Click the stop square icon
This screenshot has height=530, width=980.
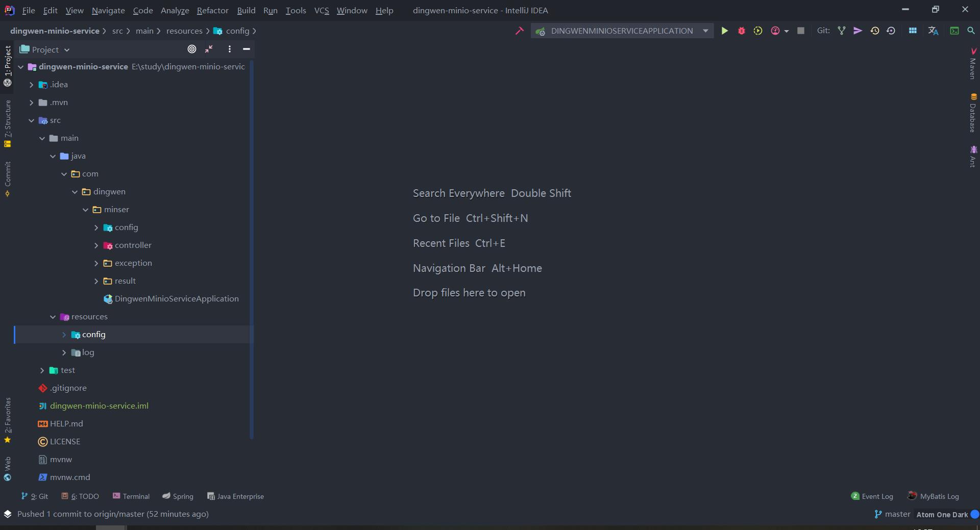click(x=801, y=31)
